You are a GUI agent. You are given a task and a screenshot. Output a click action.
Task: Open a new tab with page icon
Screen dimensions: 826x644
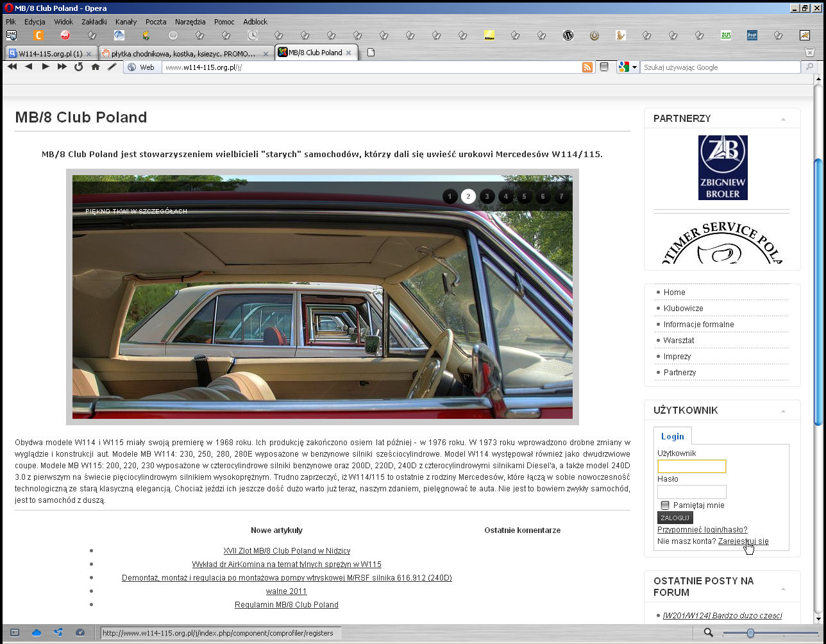371,53
